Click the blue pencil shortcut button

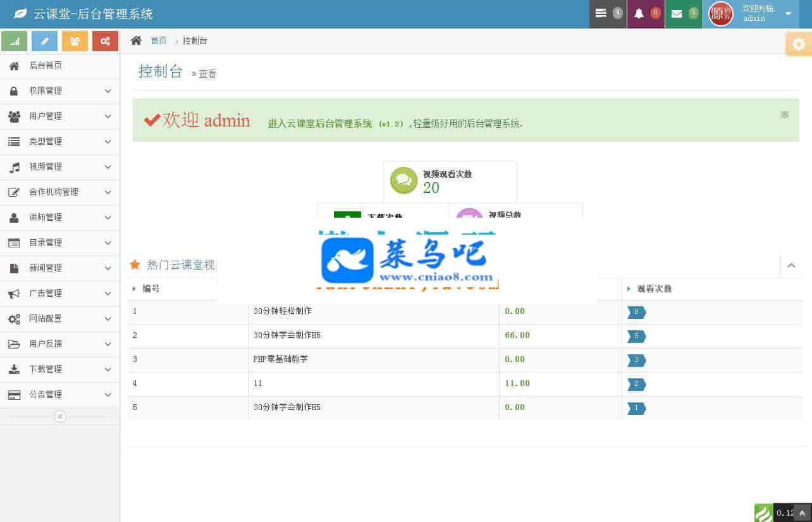click(x=44, y=41)
